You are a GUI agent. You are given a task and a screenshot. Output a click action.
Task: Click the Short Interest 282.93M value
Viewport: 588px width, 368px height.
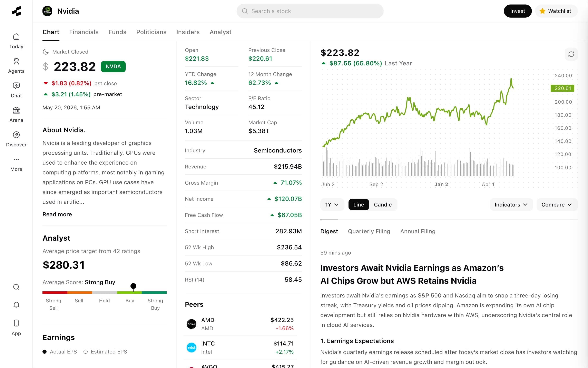pyautogui.click(x=288, y=231)
